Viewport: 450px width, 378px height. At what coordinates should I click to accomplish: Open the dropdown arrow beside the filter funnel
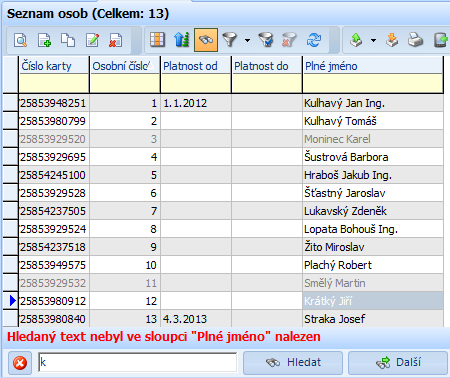click(247, 40)
